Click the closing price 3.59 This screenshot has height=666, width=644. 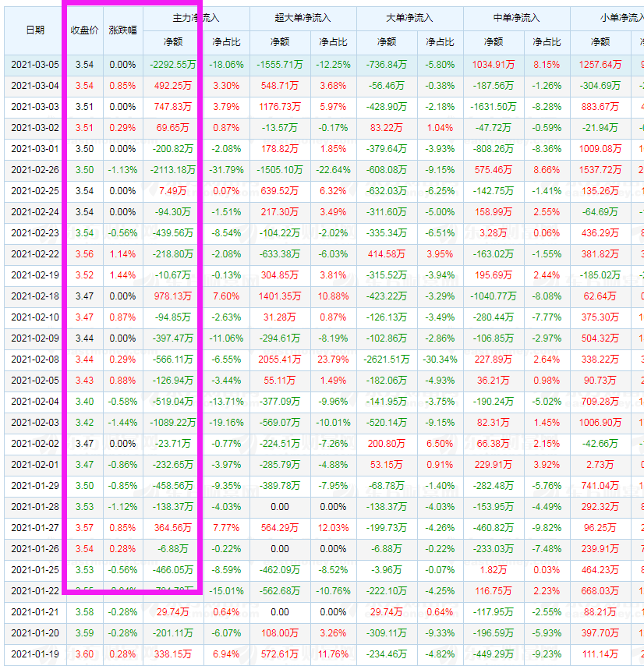coord(84,633)
